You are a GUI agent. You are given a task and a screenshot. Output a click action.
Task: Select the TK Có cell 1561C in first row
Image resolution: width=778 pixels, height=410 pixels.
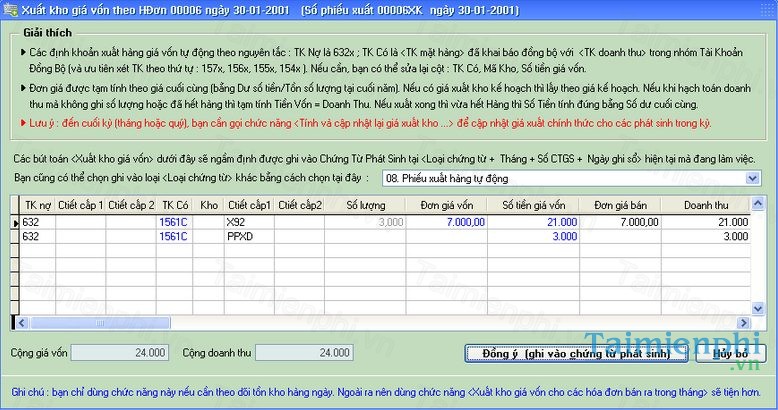175,222
